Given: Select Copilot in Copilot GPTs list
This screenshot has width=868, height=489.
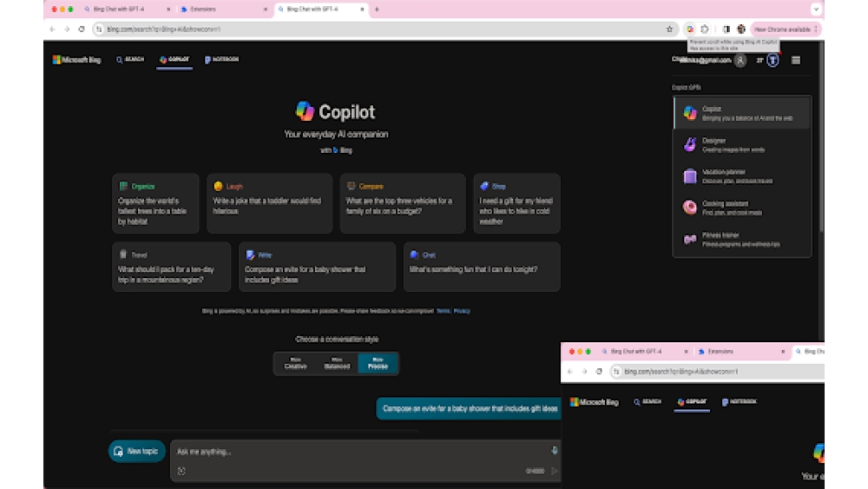Looking at the screenshot, I should [742, 113].
